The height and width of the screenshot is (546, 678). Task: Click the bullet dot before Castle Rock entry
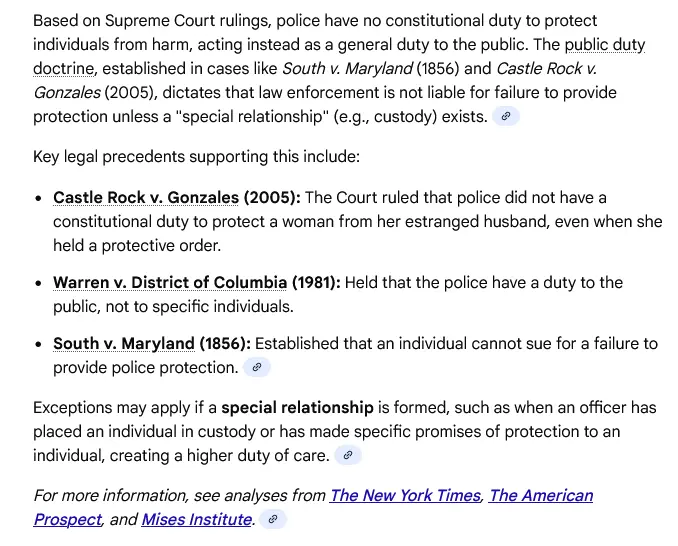(38, 198)
